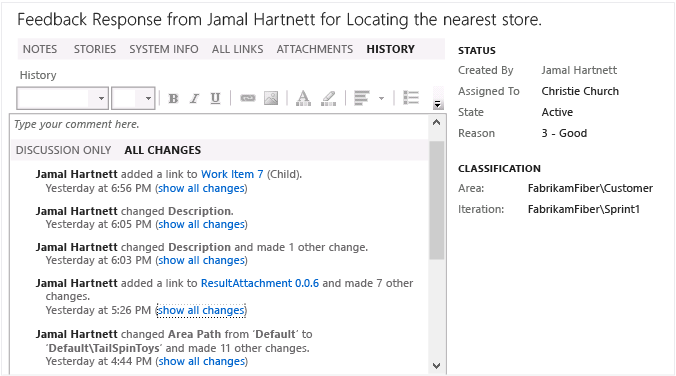Image resolution: width=676 pixels, height=376 pixels.
Task: Open the SYSTEM INFO tab
Action: coord(164,49)
